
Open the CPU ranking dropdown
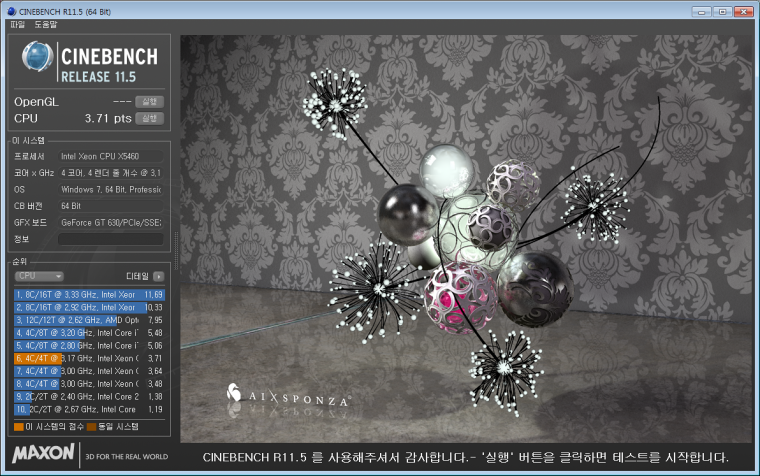tap(39, 276)
